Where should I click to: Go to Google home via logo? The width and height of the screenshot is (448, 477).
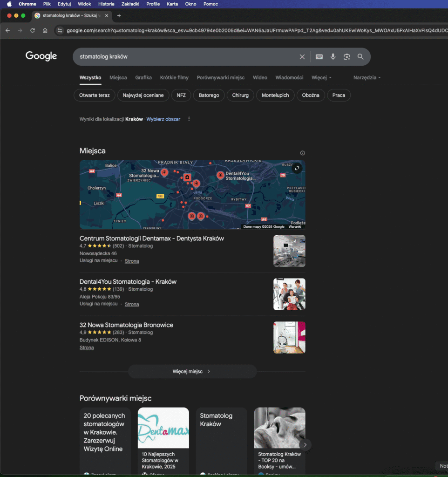click(x=41, y=56)
